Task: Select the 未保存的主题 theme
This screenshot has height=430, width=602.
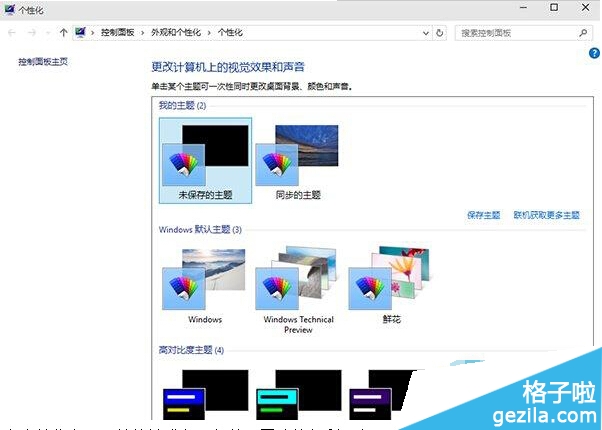Action: (205, 160)
